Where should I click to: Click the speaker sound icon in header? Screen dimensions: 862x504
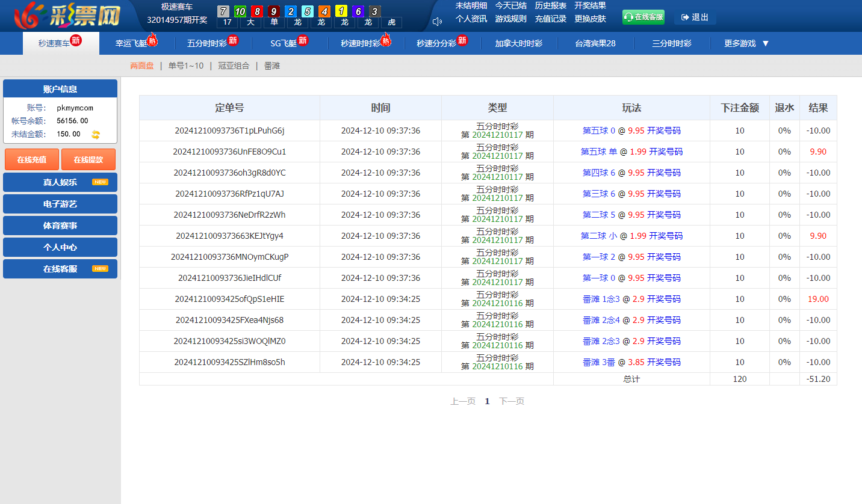(437, 22)
